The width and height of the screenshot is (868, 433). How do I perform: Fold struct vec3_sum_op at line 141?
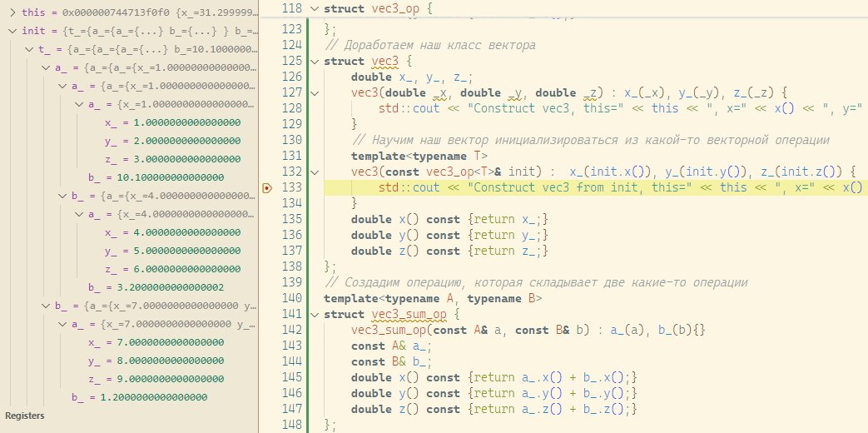[x=314, y=315]
